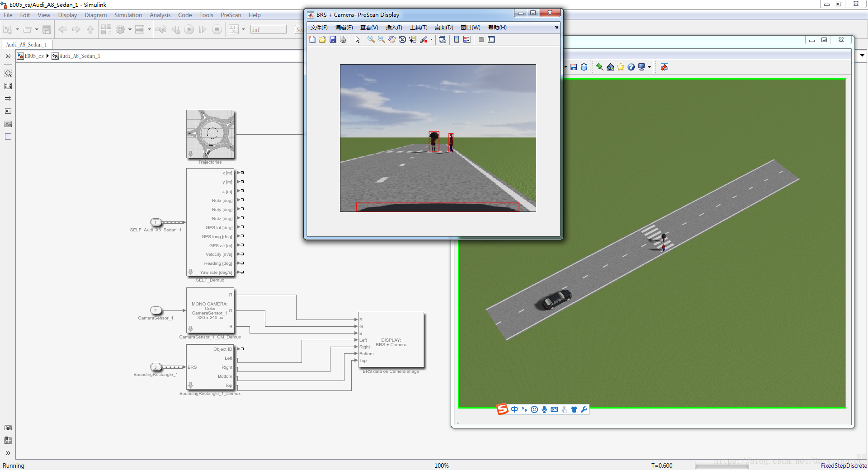Click the Model Explorer icon in Simulink
This screenshot has width=868, height=470.
point(140,30)
